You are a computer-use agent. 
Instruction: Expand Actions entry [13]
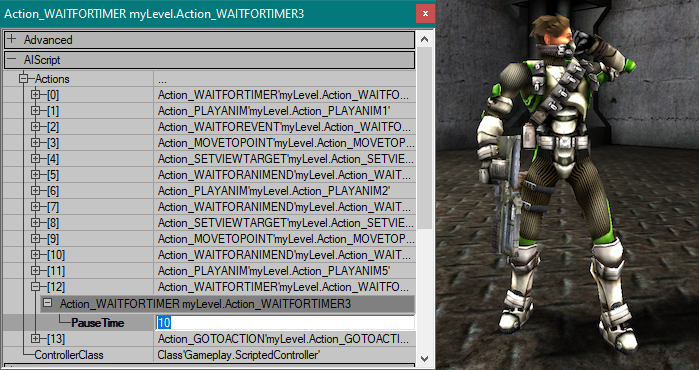[x=35, y=339]
